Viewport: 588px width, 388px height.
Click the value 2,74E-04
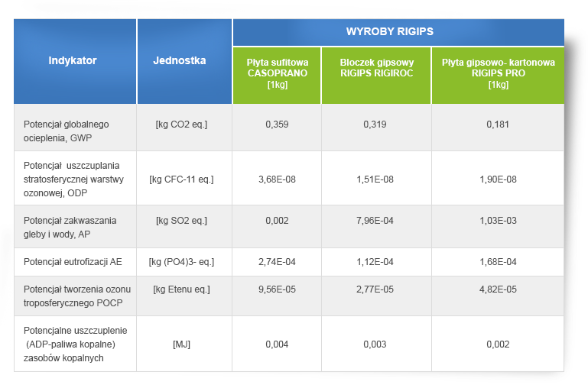[x=277, y=262]
